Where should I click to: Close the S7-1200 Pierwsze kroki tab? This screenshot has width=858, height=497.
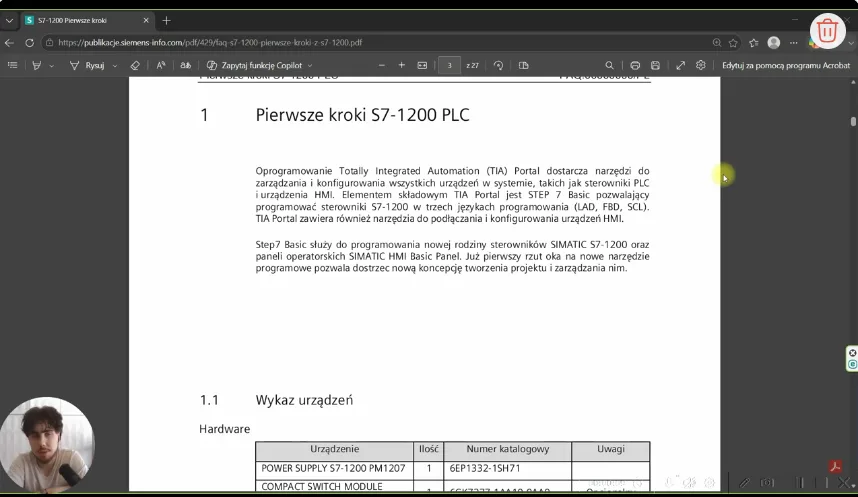click(x=146, y=20)
